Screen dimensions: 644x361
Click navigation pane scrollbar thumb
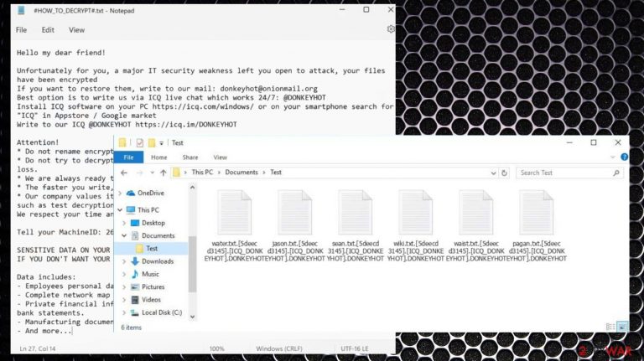(192, 264)
